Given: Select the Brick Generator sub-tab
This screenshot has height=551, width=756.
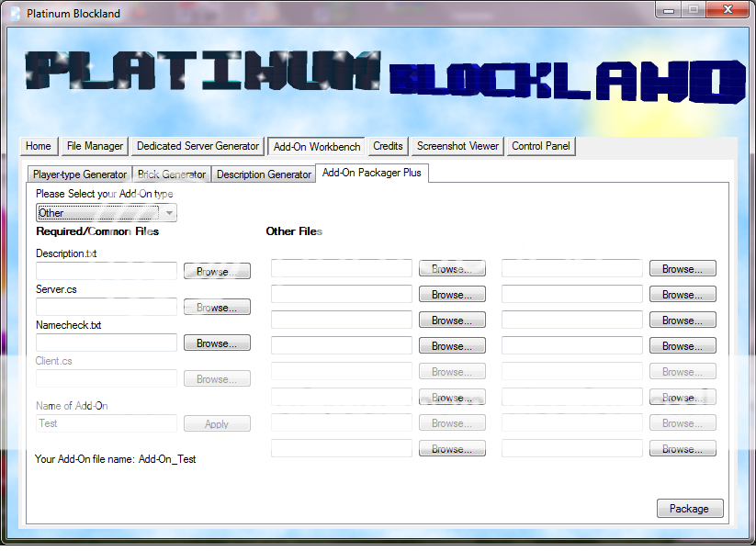Looking at the screenshot, I should pos(172,174).
